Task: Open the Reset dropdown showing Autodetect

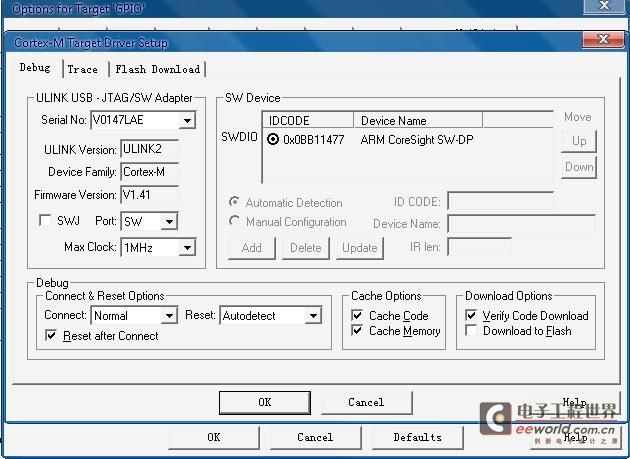Action: click(x=313, y=316)
